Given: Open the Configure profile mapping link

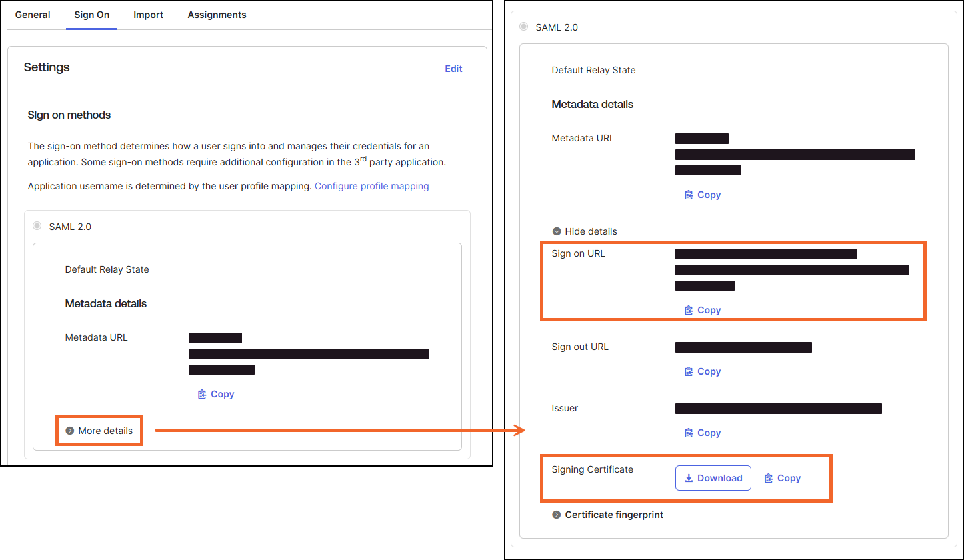Looking at the screenshot, I should (371, 186).
